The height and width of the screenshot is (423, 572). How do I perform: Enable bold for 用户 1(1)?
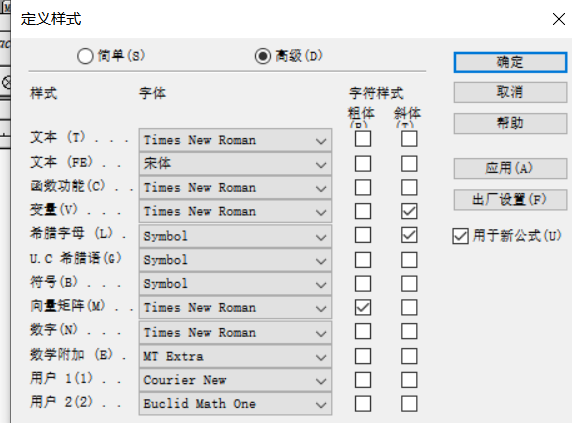(363, 380)
